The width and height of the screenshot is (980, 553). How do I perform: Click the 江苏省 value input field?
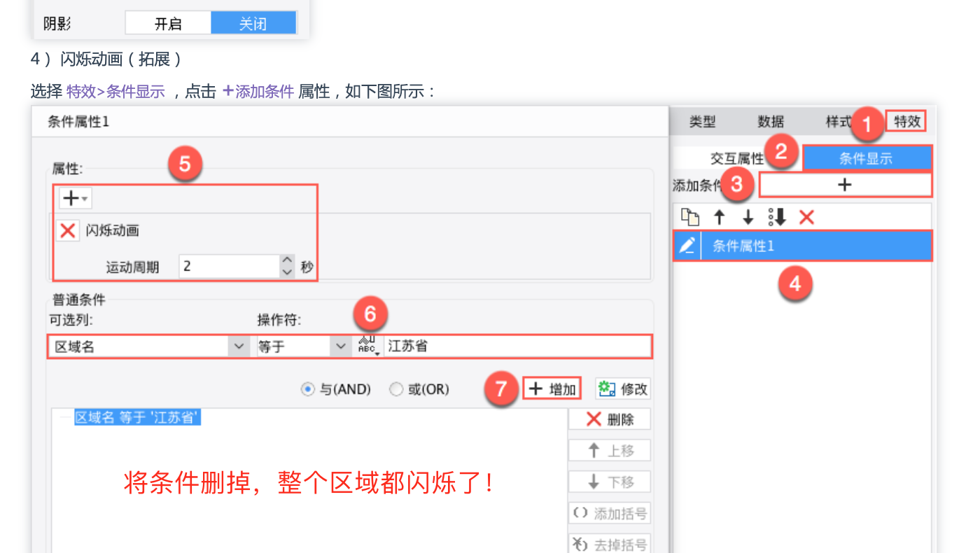517,346
